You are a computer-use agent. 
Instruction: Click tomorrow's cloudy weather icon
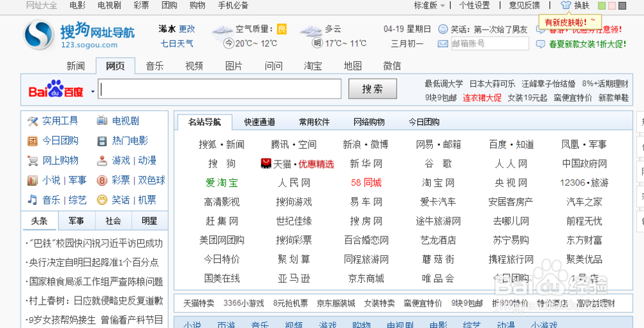point(311,31)
